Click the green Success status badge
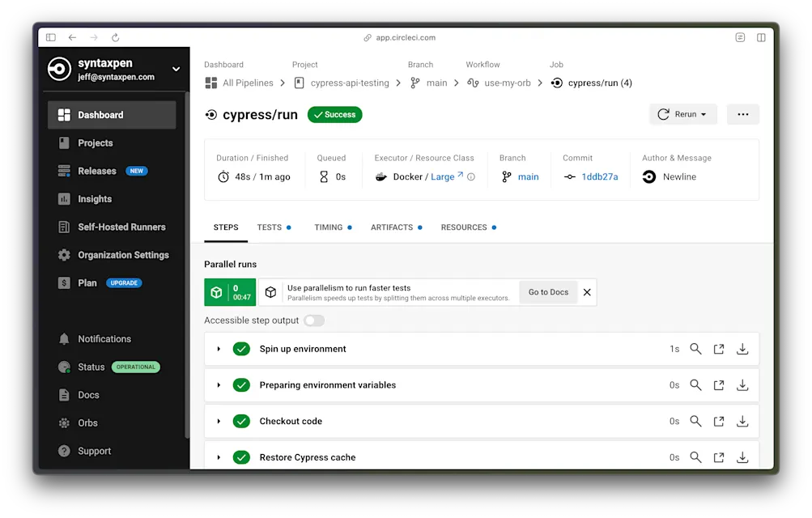812x518 pixels. coord(334,114)
